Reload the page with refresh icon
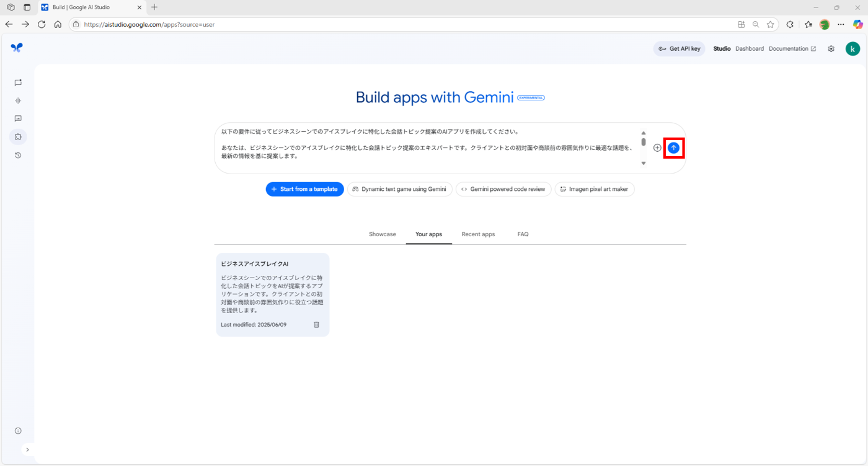The width and height of the screenshot is (868, 466). 42,24
